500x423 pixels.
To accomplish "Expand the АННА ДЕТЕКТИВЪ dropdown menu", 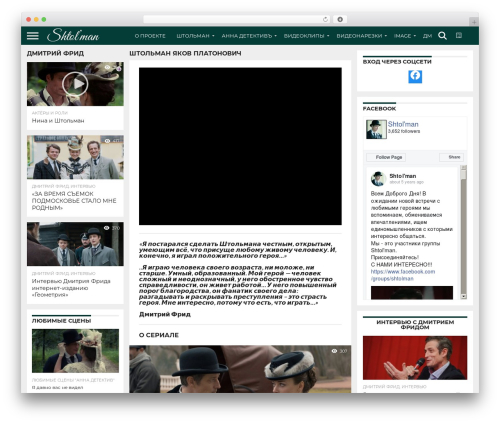I will tap(249, 36).
